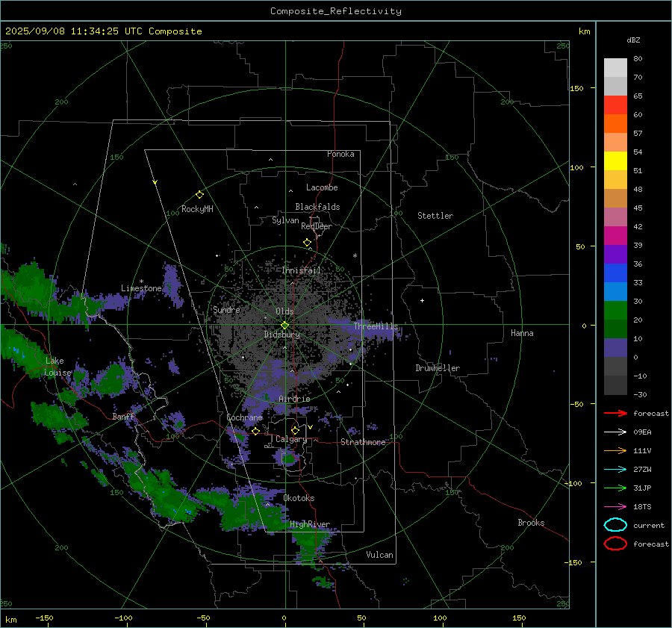
Task: Select the 65 dBZ red color swatch
Action: click(615, 105)
